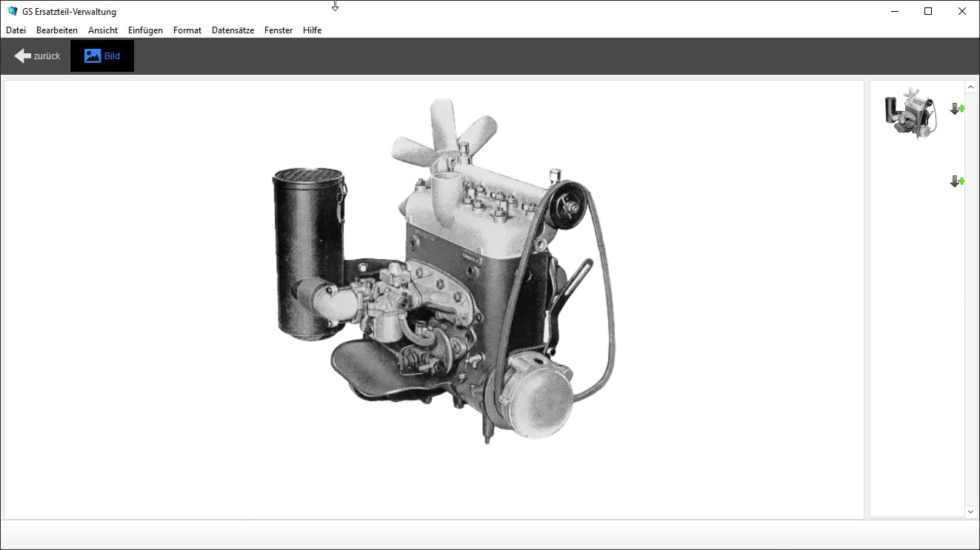Click the second green-plus insert arrow icon
The height and width of the screenshot is (550, 980).
tap(957, 181)
